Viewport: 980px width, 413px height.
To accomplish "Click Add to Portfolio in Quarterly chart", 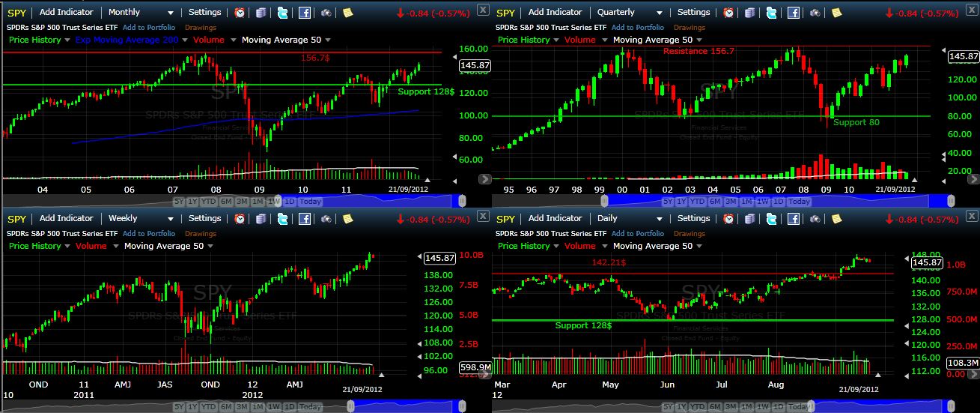I will coord(639,27).
